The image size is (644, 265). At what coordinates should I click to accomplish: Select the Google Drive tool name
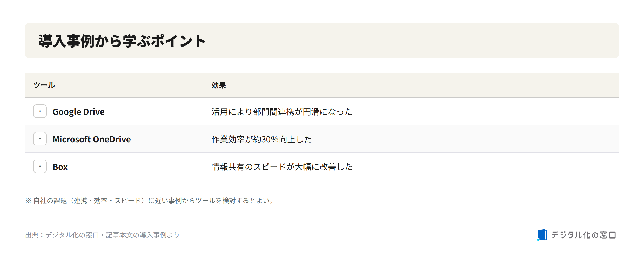point(78,112)
